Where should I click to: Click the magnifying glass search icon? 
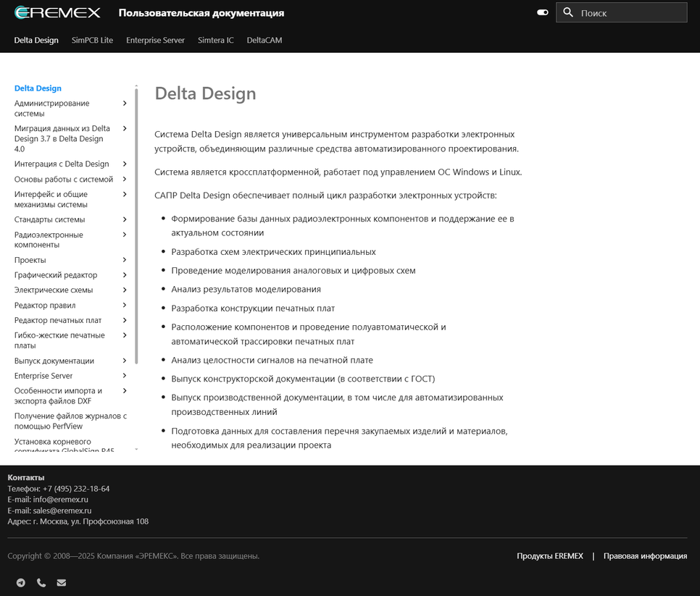pyautogui.click(x=568, y=12)
